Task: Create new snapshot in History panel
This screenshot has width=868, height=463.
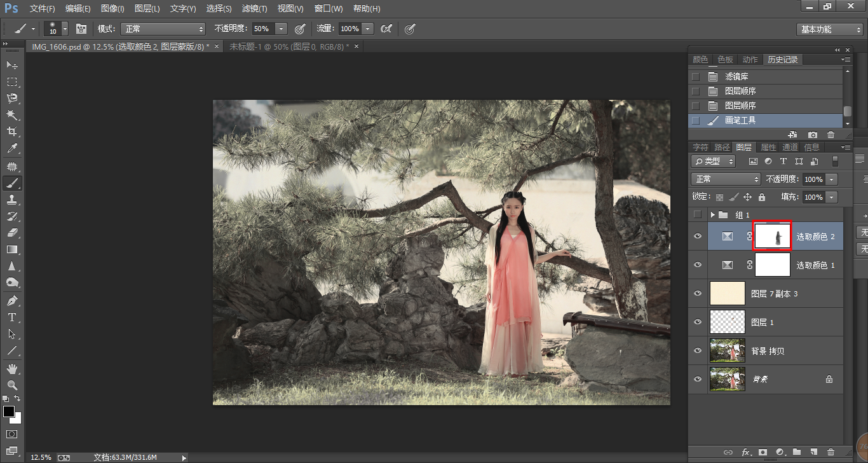Action: click(813, 135)
